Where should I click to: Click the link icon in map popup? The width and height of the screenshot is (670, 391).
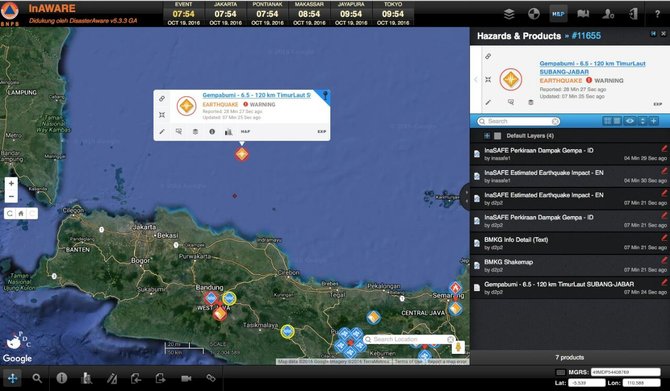tap(162, 99)
